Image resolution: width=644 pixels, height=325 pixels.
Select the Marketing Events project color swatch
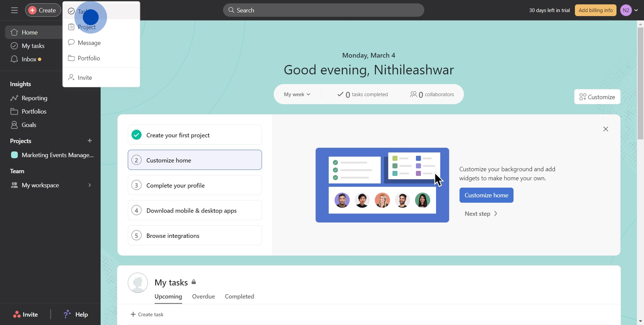click(x=14, y=155)
